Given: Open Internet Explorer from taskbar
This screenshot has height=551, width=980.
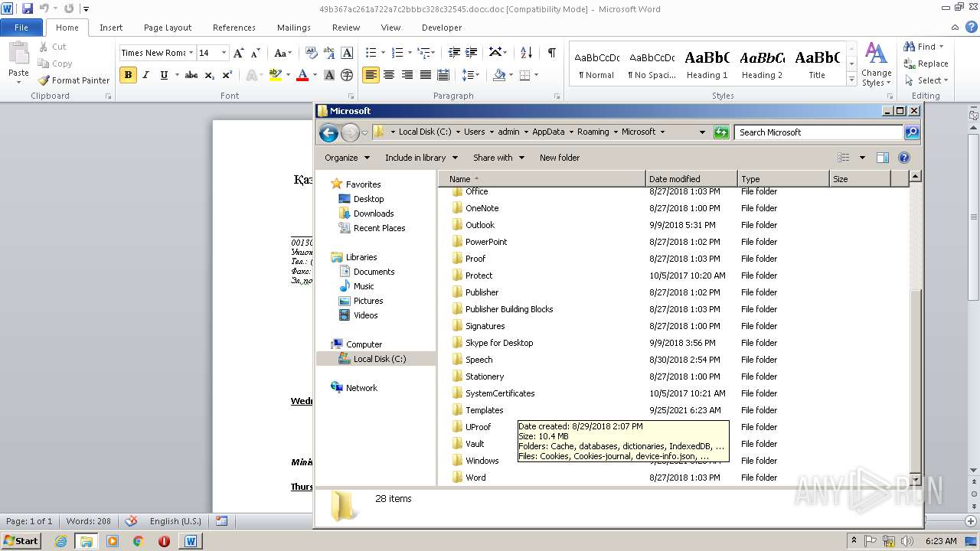Looking at the screenshot, I should click(x=60, y=541).
